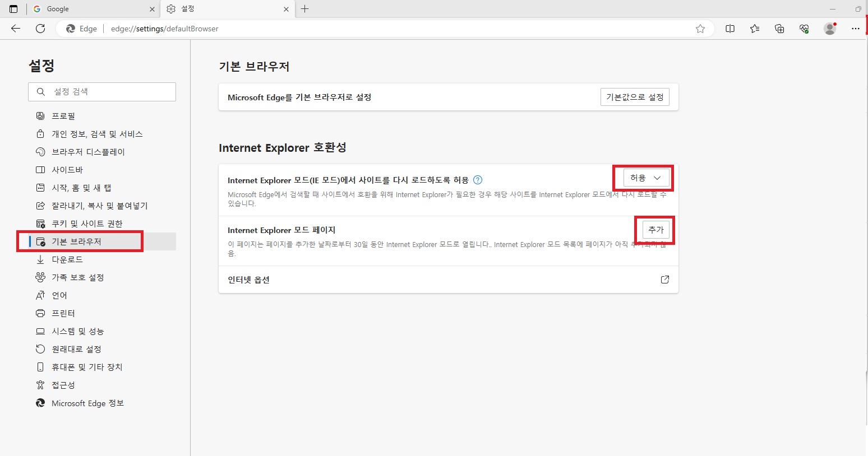Open 원래대로 설정 section
Image resolution: width=868 pixels, height=456 pixels.
pyautogui.click(x=102, y=349)
